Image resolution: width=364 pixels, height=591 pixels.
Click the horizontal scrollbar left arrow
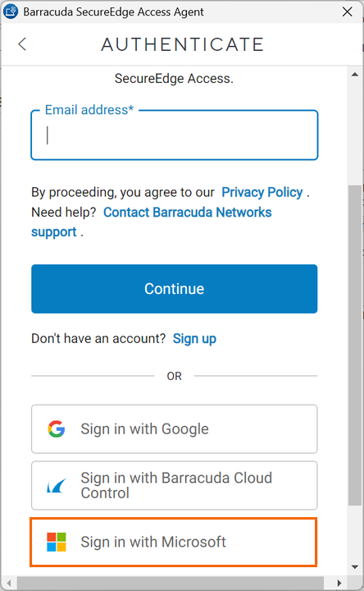(9, 583)
